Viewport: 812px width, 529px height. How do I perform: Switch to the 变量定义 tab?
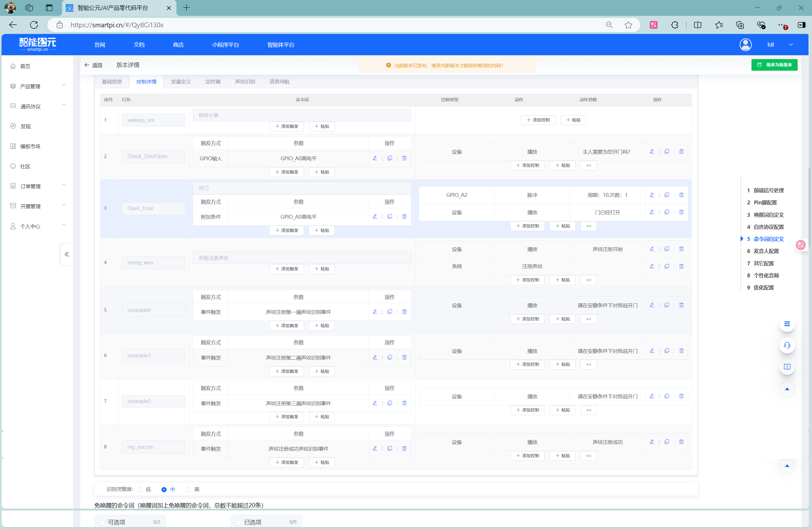[x=181, y=82]
